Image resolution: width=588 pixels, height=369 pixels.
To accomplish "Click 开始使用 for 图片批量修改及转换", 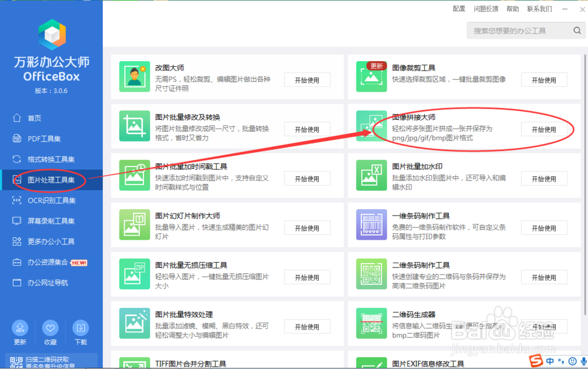I will [307, 130].
